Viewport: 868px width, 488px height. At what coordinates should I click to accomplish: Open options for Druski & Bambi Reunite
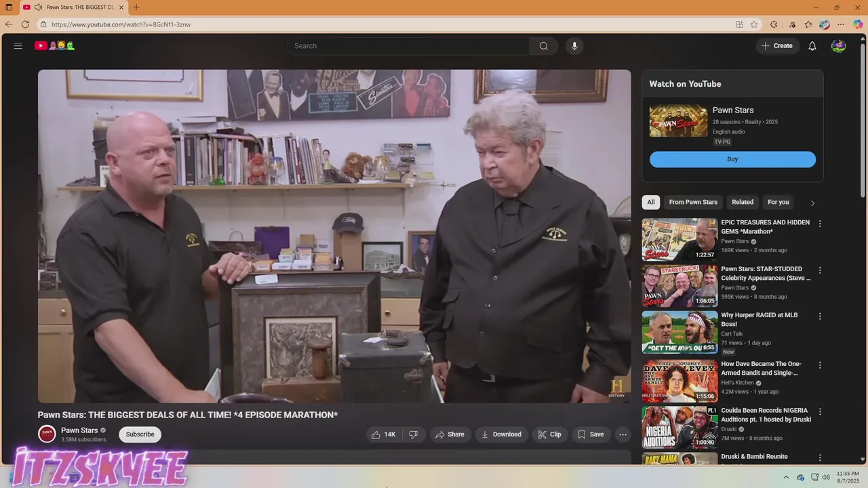click(820, 458)
